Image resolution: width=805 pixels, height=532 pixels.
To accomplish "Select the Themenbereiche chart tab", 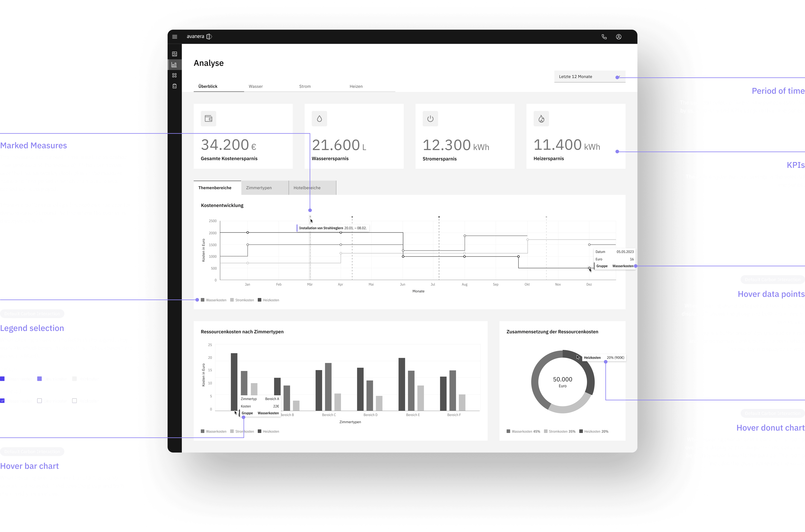I will (217, 188).
